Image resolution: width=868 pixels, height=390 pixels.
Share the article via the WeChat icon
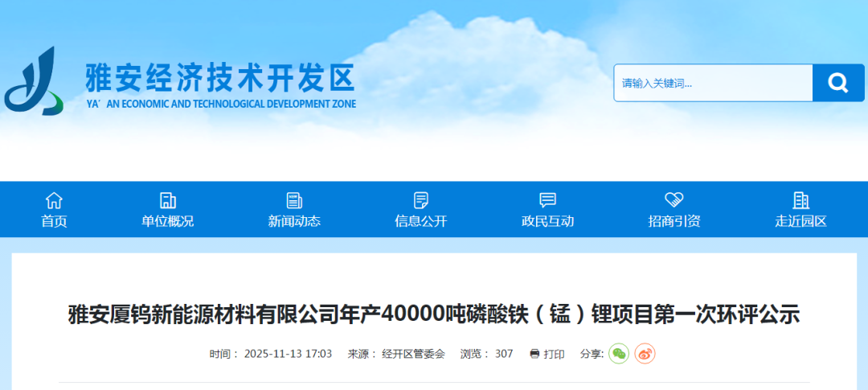[x=618, y=354]
